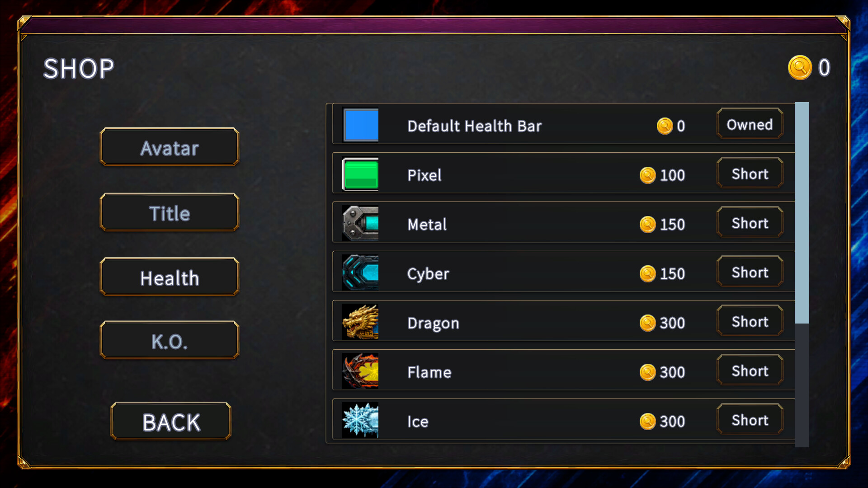Click the Short button for Metal
This screenshot has width=868, height=488.
pos(750,222)
